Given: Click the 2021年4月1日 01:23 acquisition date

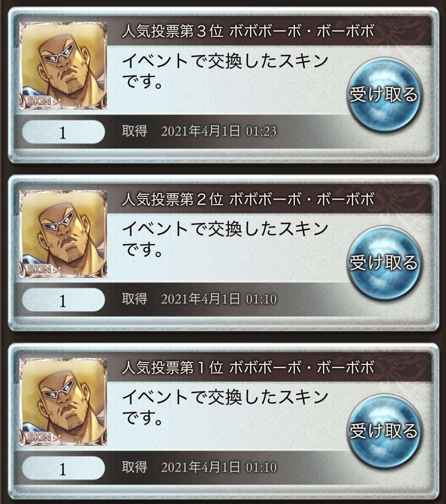Looking at the screenshot, I should click(218, 131).
